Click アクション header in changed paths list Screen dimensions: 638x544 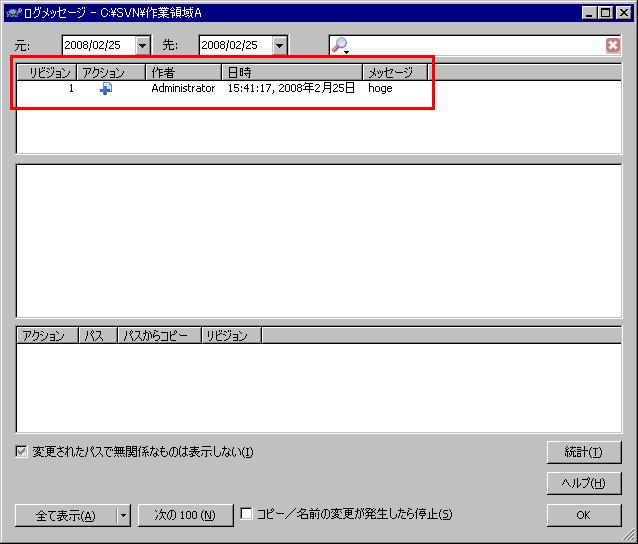point(48,336)
